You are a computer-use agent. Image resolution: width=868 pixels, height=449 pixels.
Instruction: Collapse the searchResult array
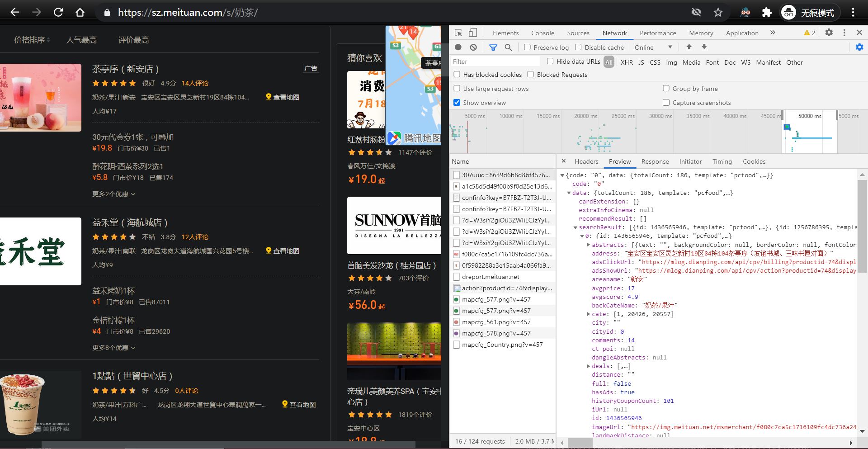point(576,227)
